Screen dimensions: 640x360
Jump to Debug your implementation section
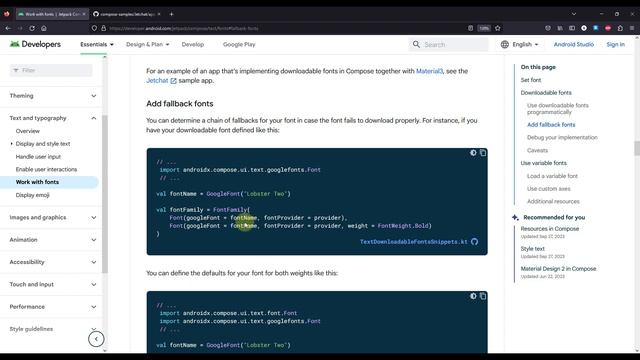(562, 138)
